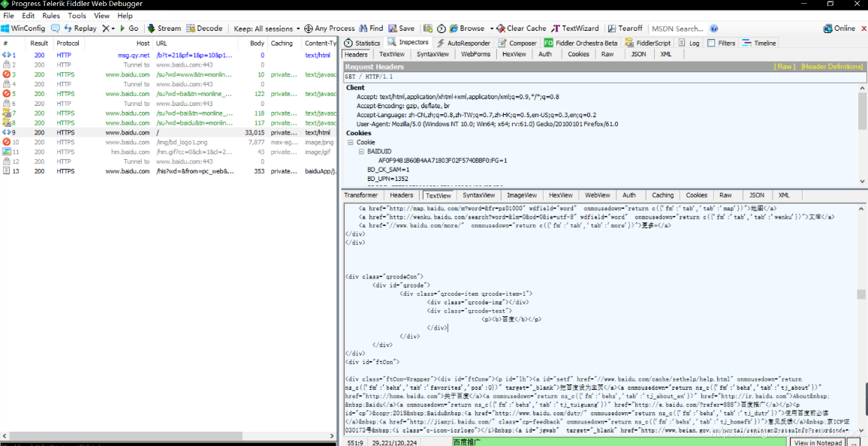Click the image icon on session 11

pyautogui.click(x=7, y=152)
